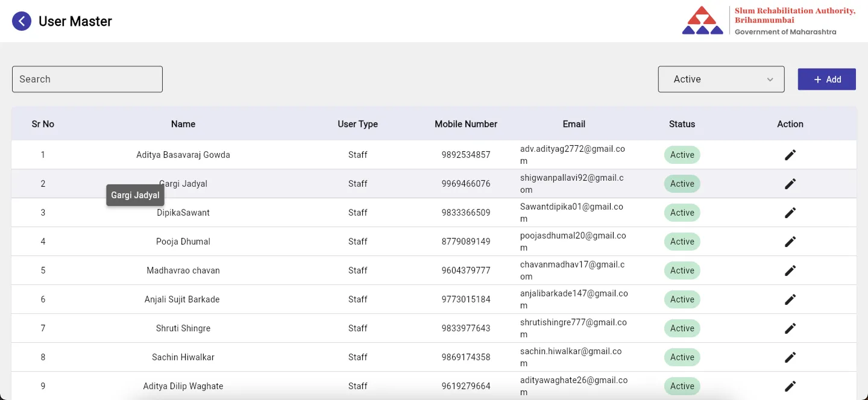Click shigwanpallavi92@gmail.com email address
868x400 pixels.
(x=573, y=184)
